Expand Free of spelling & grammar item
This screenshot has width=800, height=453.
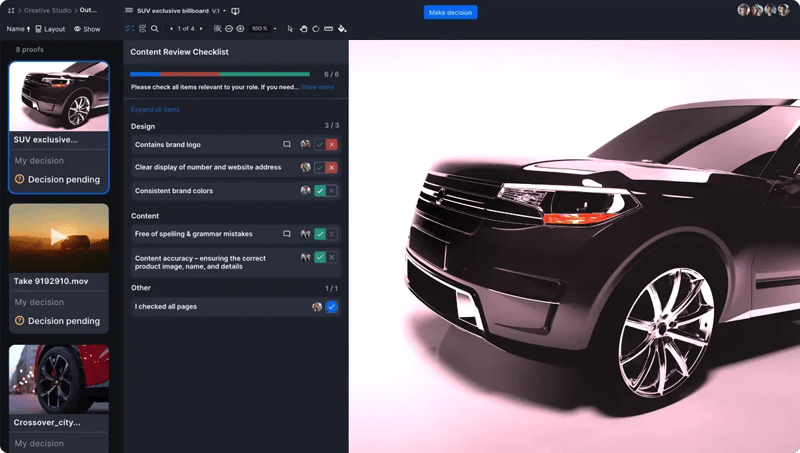click(x=236, y=234)
